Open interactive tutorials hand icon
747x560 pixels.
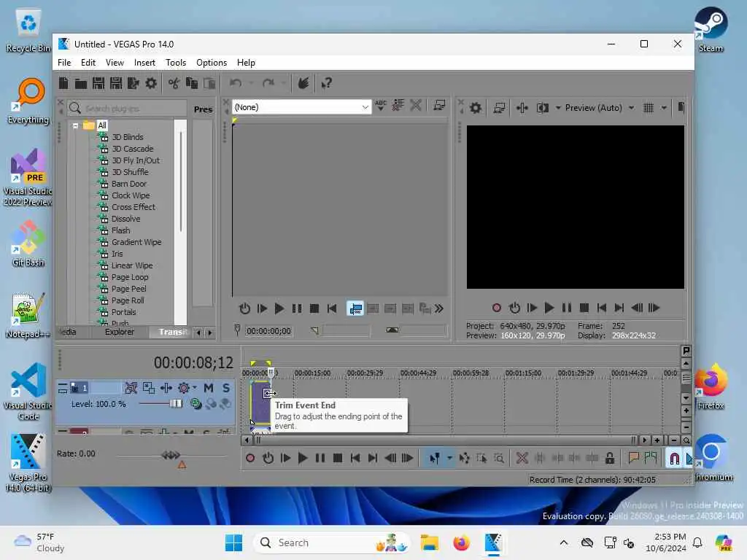pos(303,83)
